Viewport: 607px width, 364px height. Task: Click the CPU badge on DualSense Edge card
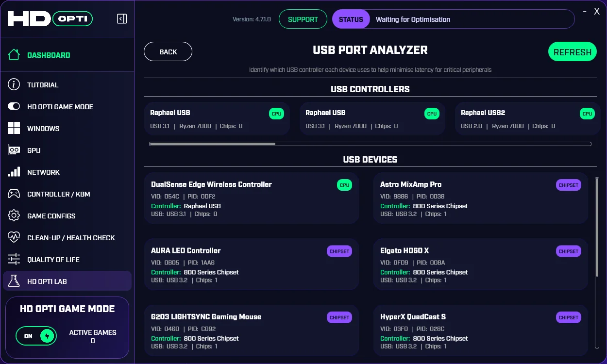coord(344,185)
